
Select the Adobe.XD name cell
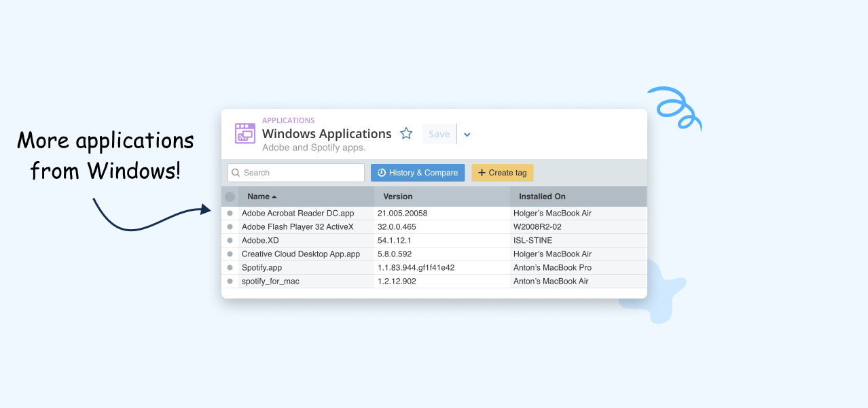point(306,240)
